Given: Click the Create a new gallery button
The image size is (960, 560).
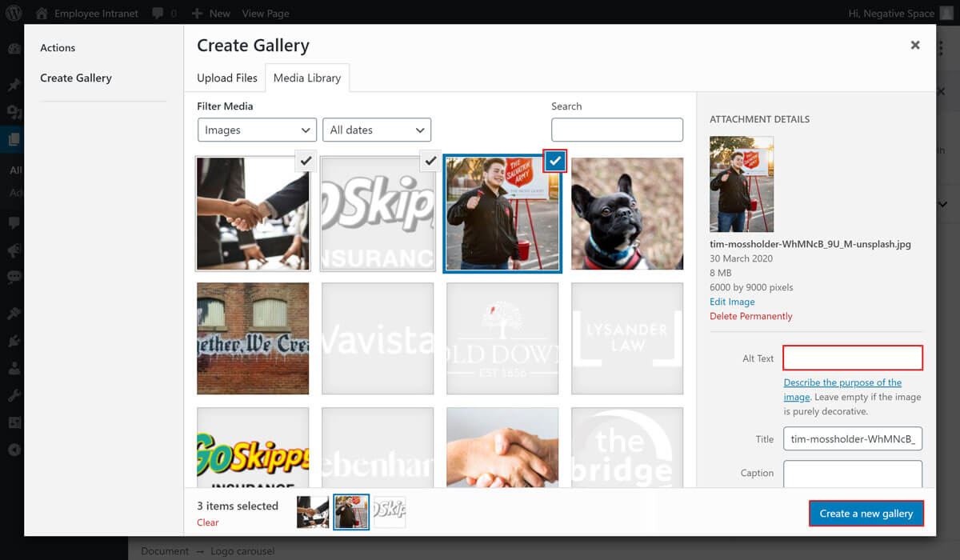Looking at the screenshot, I should click(866, 514).
